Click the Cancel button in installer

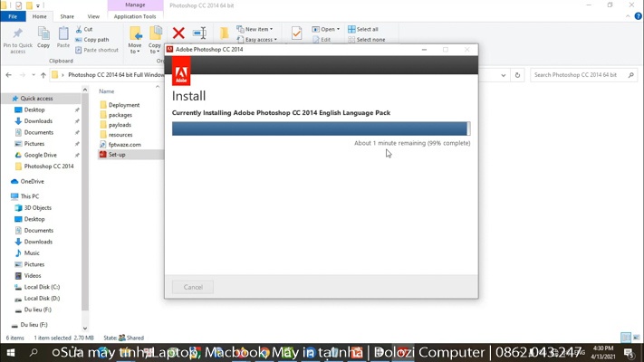click(193, 287)
